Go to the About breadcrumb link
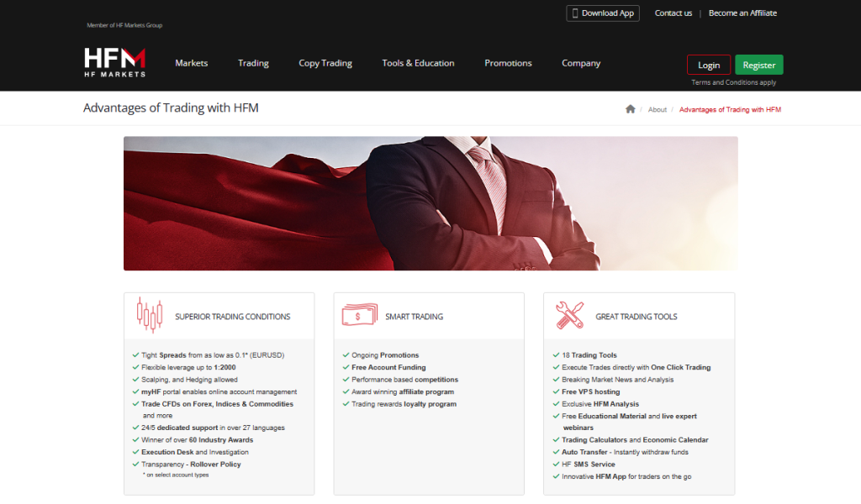This screenshot has height=504, width=861. 658,110
